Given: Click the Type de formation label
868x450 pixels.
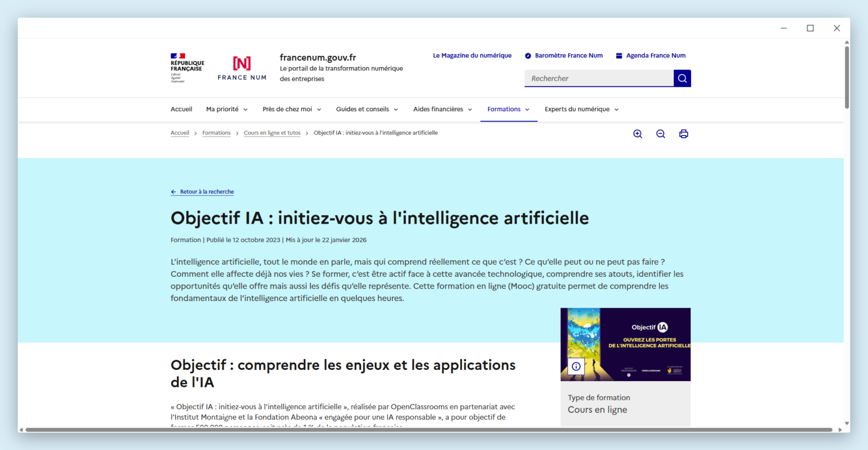Looking at the screenshot, I should tap(599, 397).
